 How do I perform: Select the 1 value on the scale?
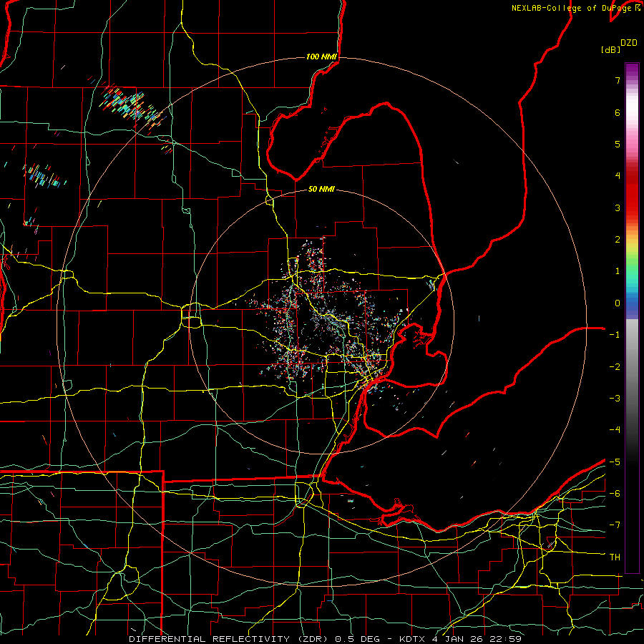point(618,271)
